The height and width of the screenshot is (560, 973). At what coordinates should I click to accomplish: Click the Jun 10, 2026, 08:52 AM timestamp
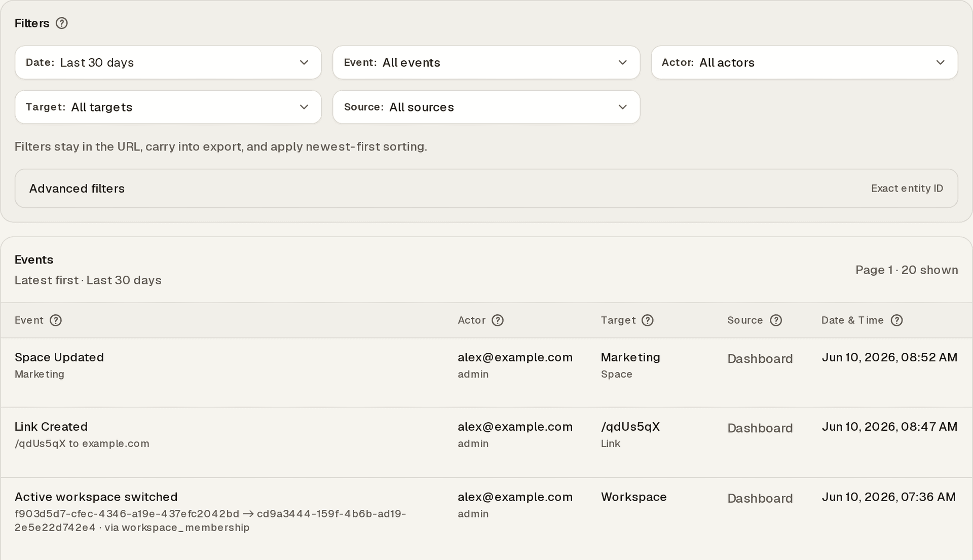[889, 357]
